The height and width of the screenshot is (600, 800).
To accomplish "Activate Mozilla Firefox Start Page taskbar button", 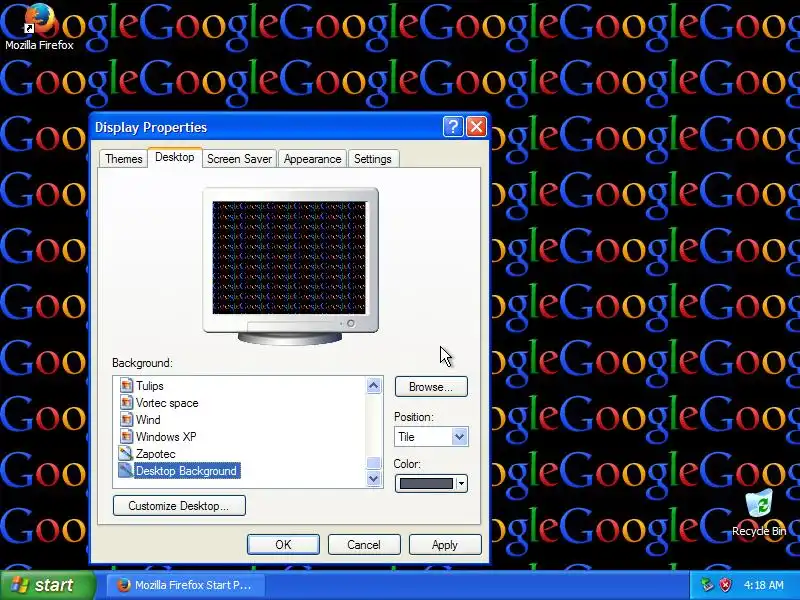I will (x=185, y=585).
